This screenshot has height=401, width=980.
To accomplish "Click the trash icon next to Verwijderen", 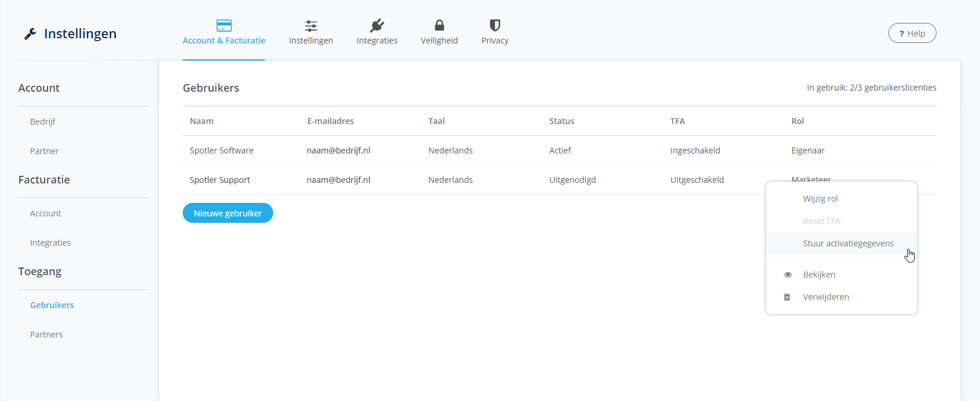I will coord(787,297).
